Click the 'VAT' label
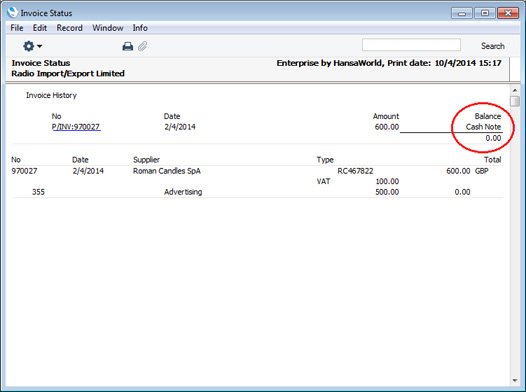526x392 pixels. [323, 181]
